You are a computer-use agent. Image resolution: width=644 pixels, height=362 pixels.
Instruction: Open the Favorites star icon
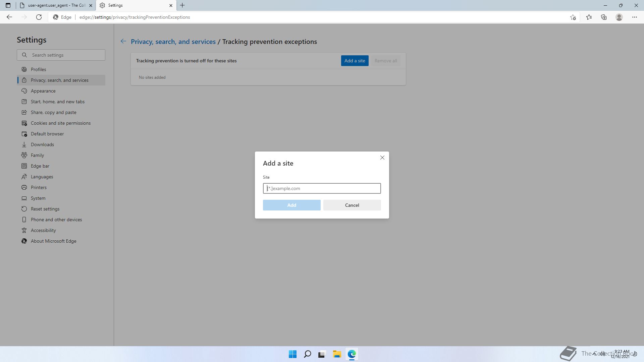tap(589, 17)
